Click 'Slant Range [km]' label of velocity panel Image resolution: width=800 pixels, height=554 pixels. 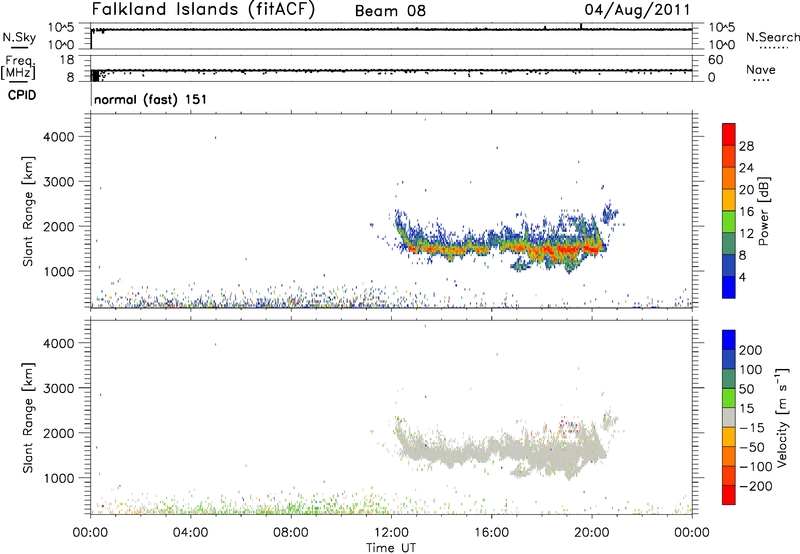[x=28, y=418]
